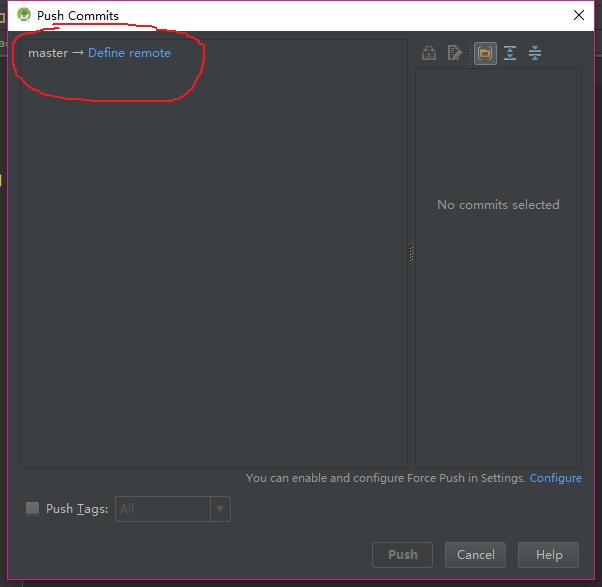
Task: Click the Push Tags label text
Action: (x=77, y=509)
